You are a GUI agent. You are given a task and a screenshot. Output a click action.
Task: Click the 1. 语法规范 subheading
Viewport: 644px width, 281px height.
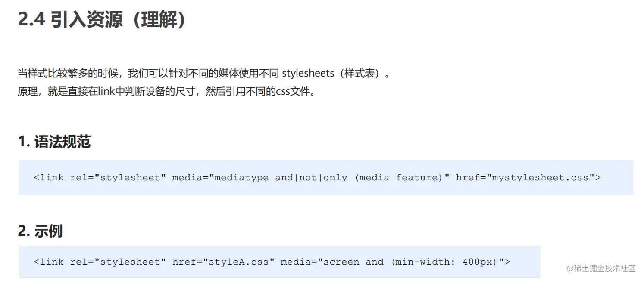click(54, 142)
